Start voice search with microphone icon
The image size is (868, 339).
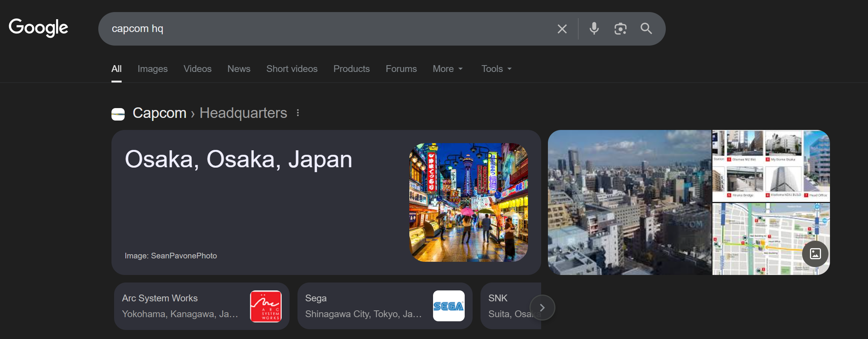click(594, 29)
